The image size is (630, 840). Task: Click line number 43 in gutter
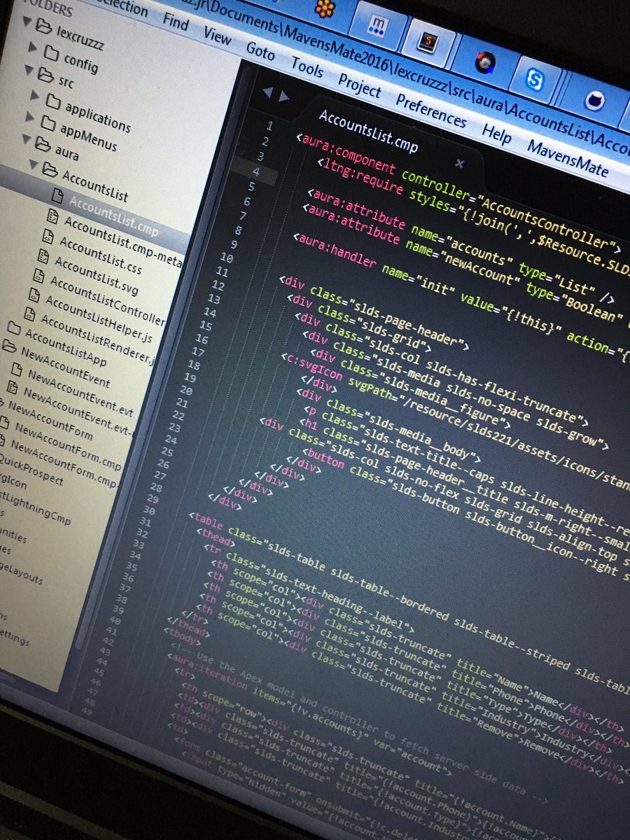click(x=105, y=652)
